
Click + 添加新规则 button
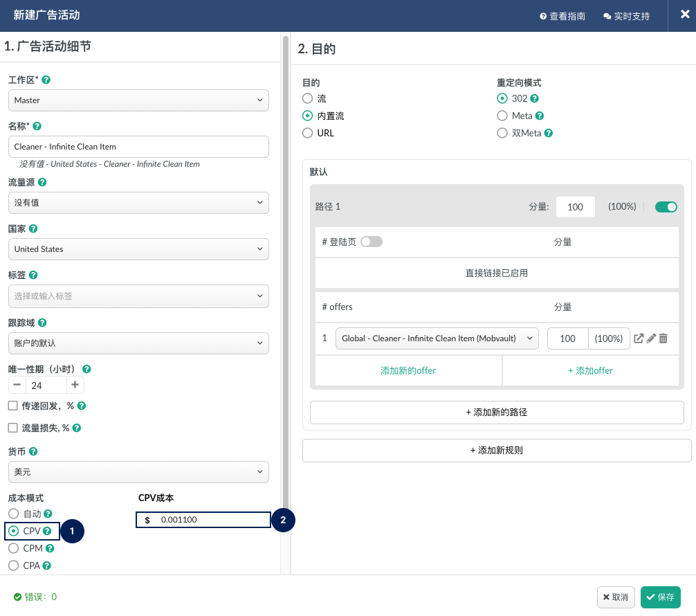coord(497,451)
